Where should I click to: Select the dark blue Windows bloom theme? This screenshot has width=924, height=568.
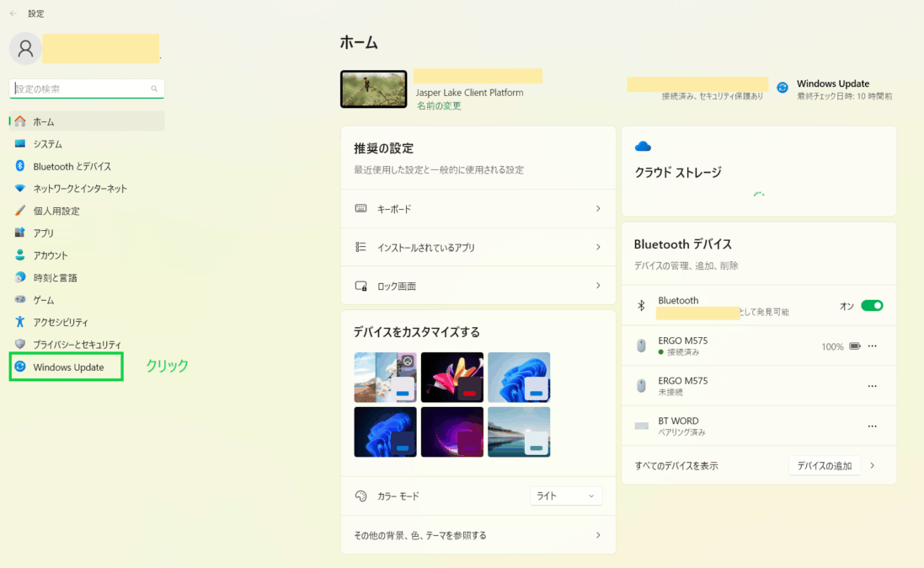[386, 431]
